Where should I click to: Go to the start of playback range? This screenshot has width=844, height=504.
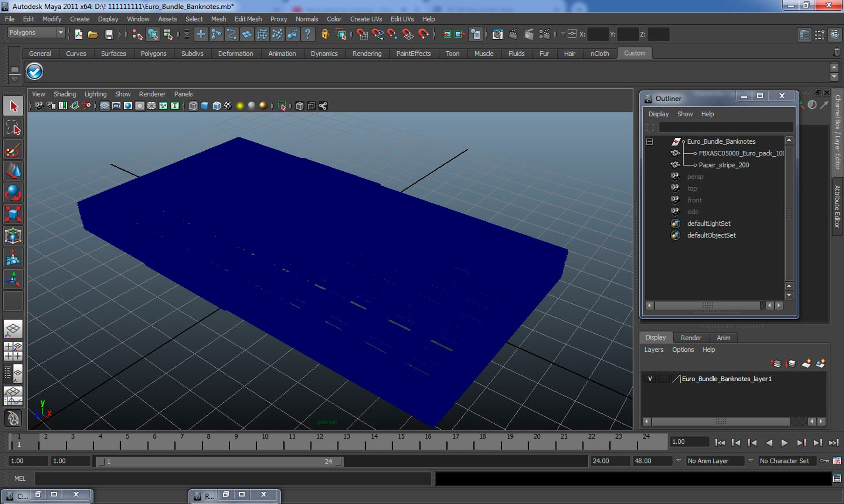coord(720,442)
